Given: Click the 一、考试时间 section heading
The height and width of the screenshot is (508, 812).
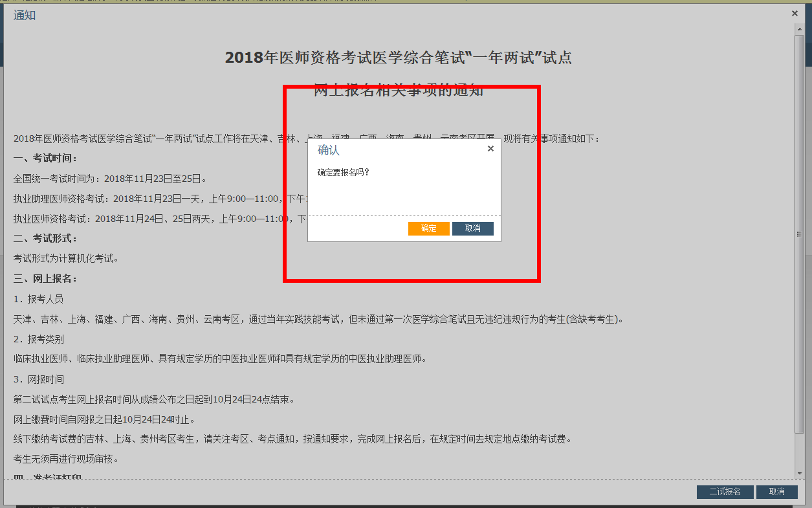Looking at the screenshot, I should pos(45,159).
